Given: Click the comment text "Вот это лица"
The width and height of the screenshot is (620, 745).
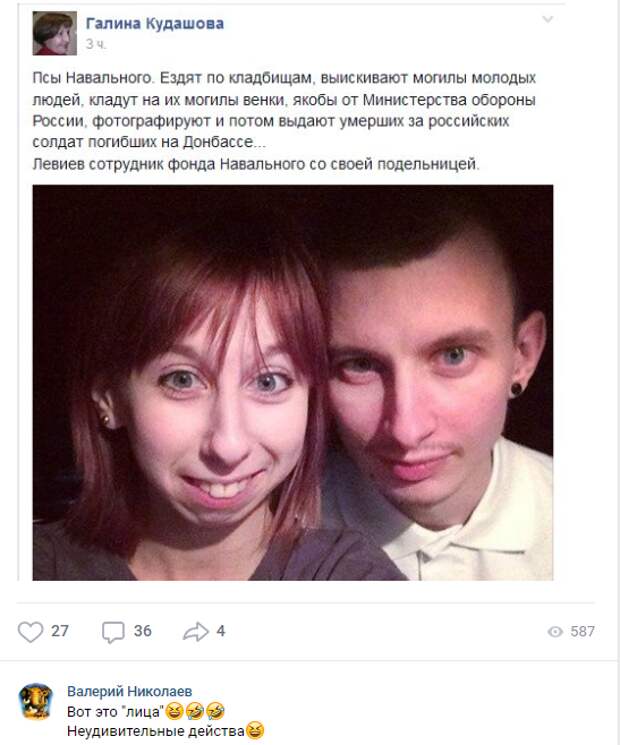Looking at the screenshot, I should [x=115, y=712].
